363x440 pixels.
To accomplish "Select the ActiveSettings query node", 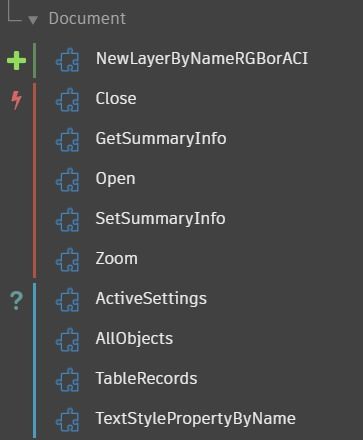I will tap(151, 299).
